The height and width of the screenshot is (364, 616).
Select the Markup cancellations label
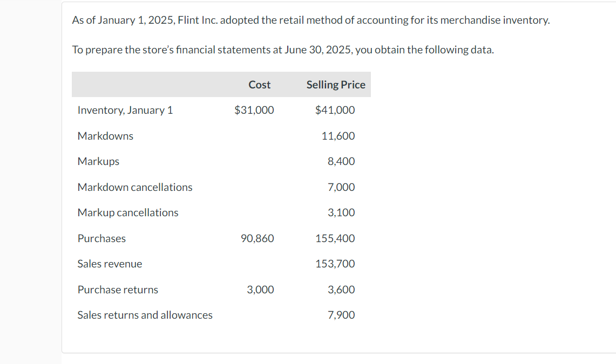pos(127,212)
